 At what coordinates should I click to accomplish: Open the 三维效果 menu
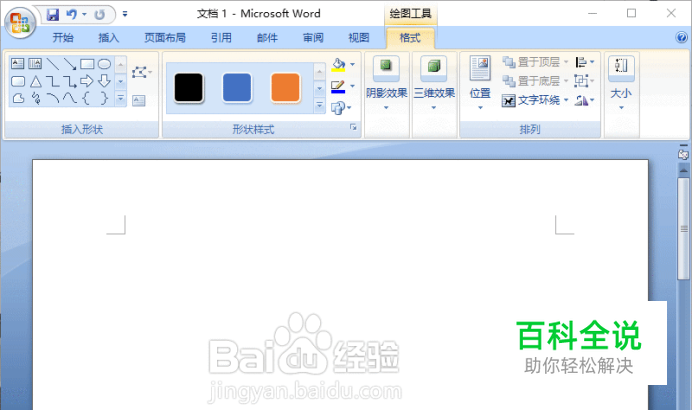point(434,84)
